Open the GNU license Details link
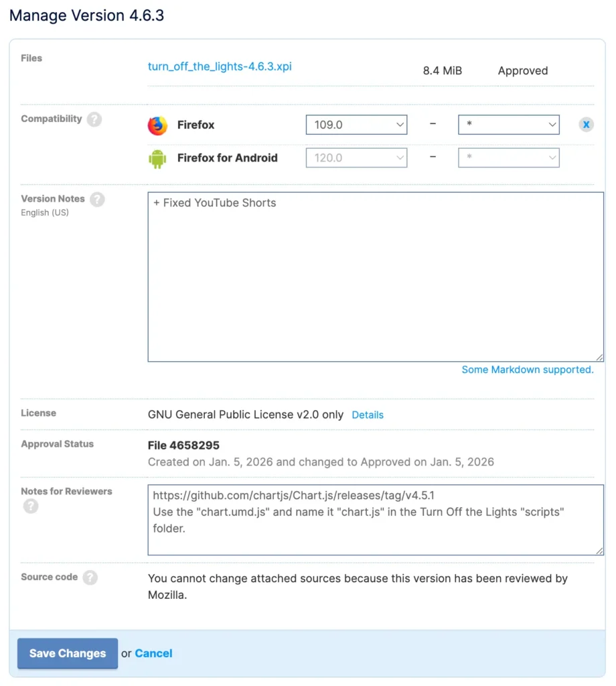The image size is (616, 686). coord(368,415)
